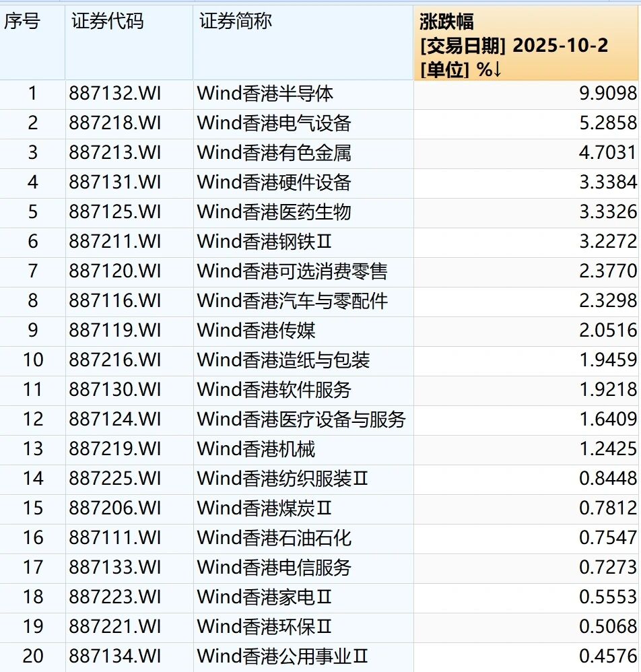Select code 887225.WI
Image resolution: width=641 pixels, height=672 pixels.
[x=115, y=479]
